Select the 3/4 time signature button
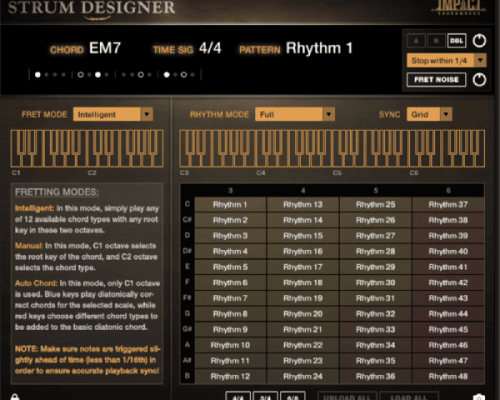Screen dimensions: 500x400 pyautogui.click(x=265, y=396)
